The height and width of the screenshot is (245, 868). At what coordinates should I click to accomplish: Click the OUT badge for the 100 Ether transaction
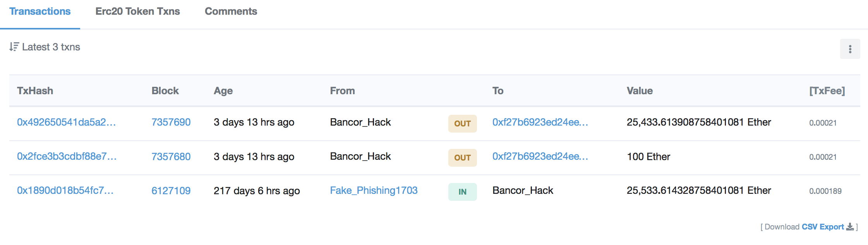(x=462, y=157)
